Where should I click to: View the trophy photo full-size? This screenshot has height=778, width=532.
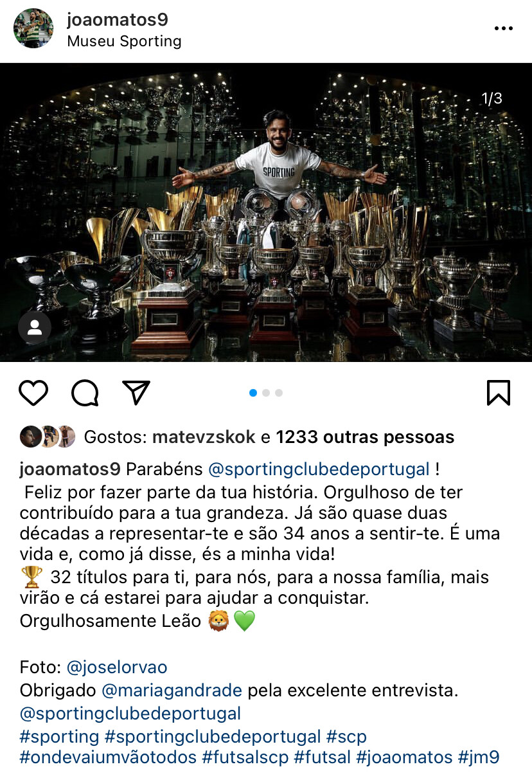[x=266, y=212]
